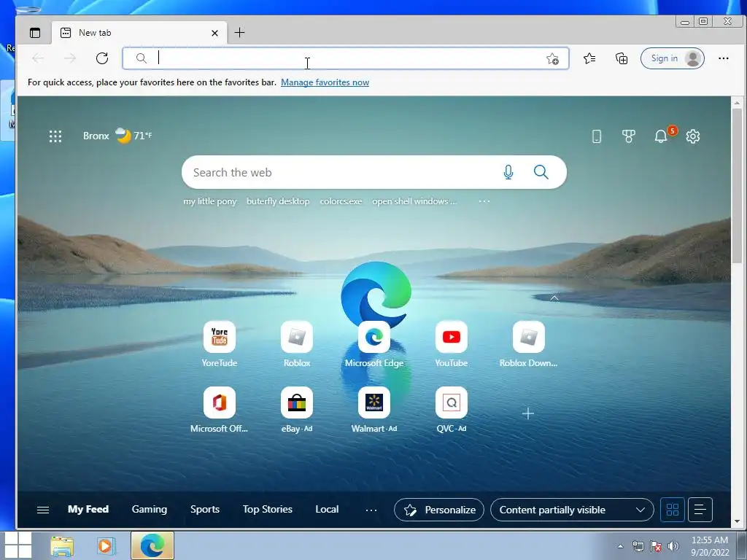Click the page vertical scrollbar thumb
Screen dimensions: 747x560
(x=737, y=186)
